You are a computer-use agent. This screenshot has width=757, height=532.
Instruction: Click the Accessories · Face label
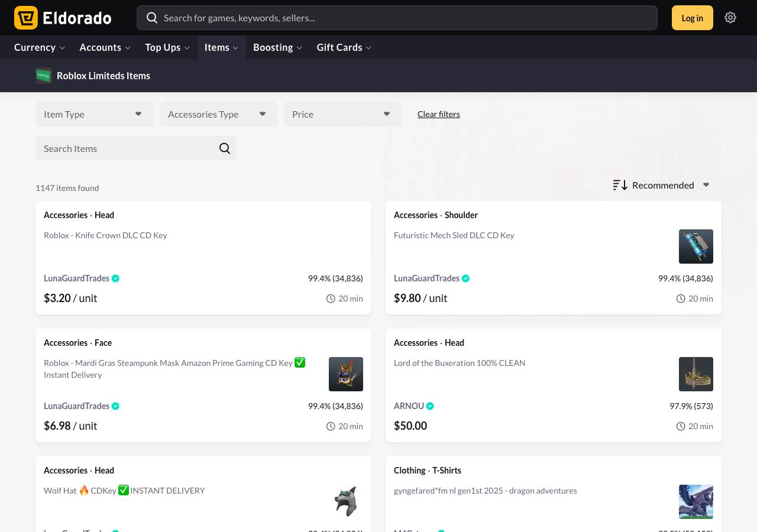click(x=77, y=343)
